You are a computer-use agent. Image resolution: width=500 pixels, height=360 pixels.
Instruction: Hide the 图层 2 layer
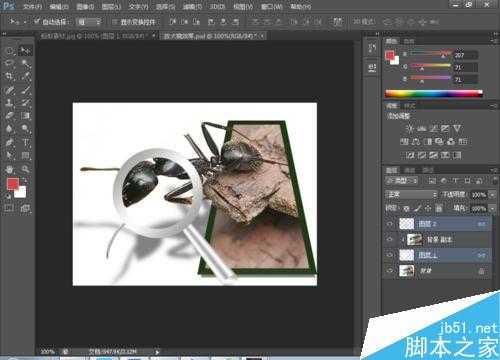(390, 224)
